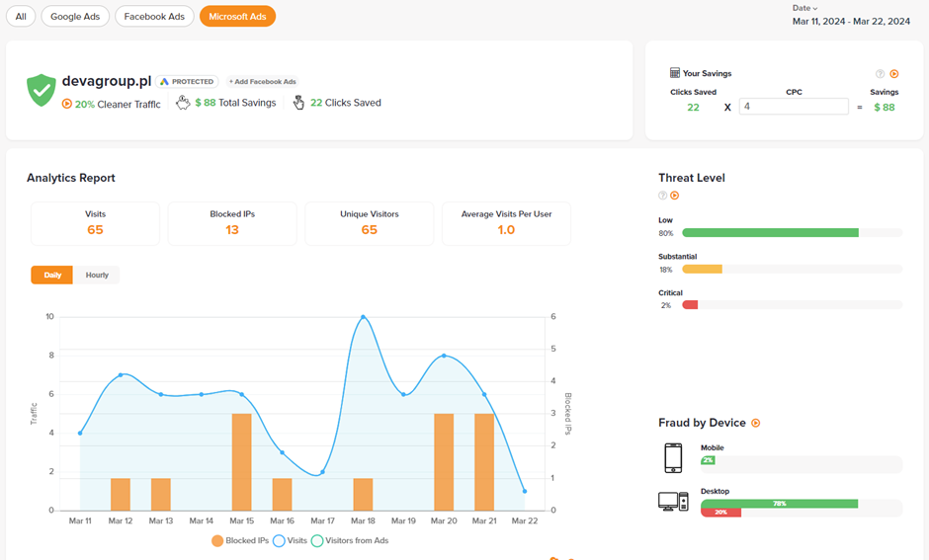
Task: Open the Date range dropdown
Action: point(805,8)
